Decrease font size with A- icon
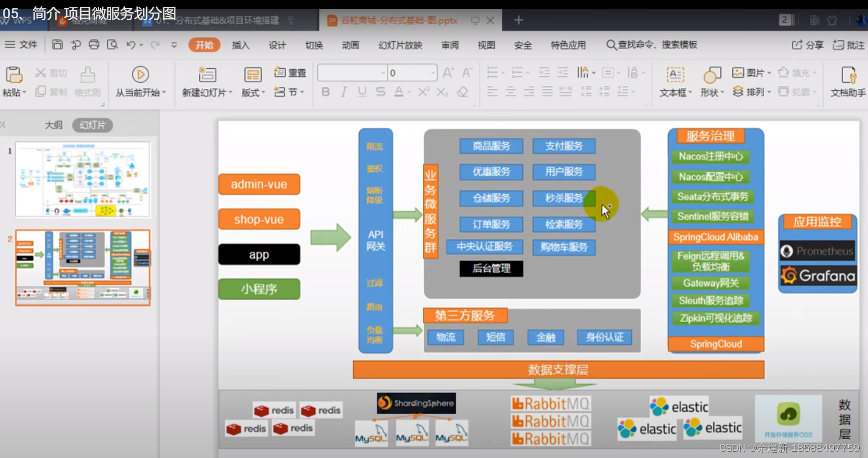Screen dimensions: 868x458 click(x=467, y=72)
